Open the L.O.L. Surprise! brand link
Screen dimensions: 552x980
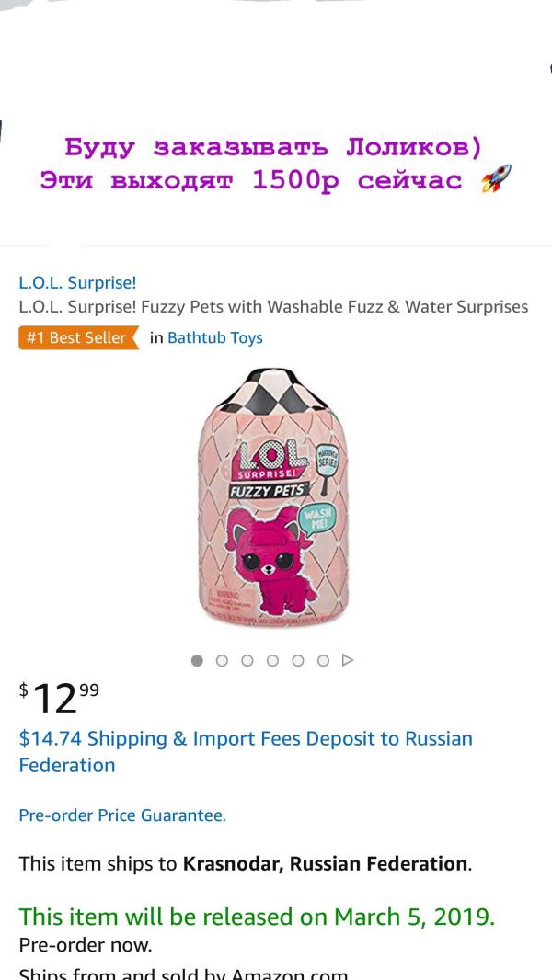point(77,282)
